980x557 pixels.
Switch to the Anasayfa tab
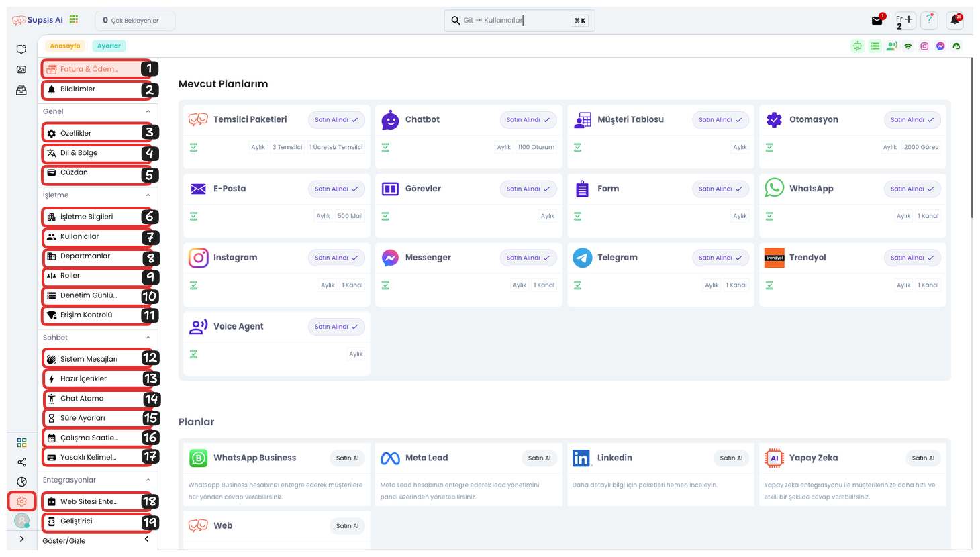pyautogui.click(x=65, y=46)
